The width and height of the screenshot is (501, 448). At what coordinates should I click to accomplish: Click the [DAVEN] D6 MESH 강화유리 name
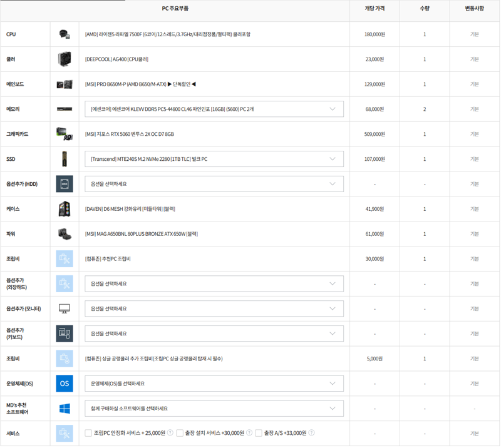point(130,209)
